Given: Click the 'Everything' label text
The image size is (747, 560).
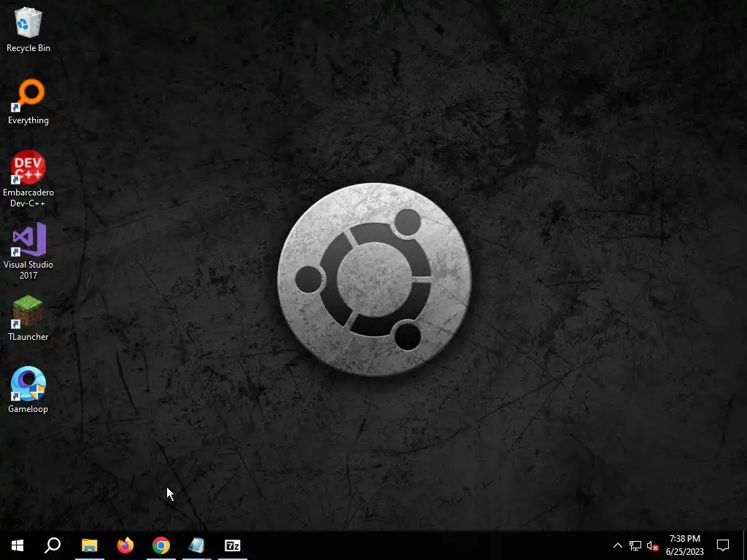Looking at the screenshot, I should pos(28,120).
